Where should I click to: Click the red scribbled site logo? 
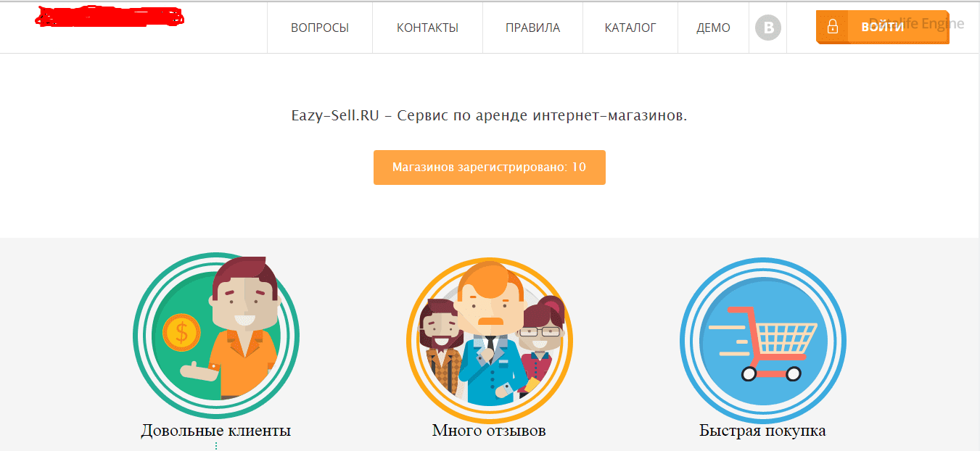[x=109, y=16]
